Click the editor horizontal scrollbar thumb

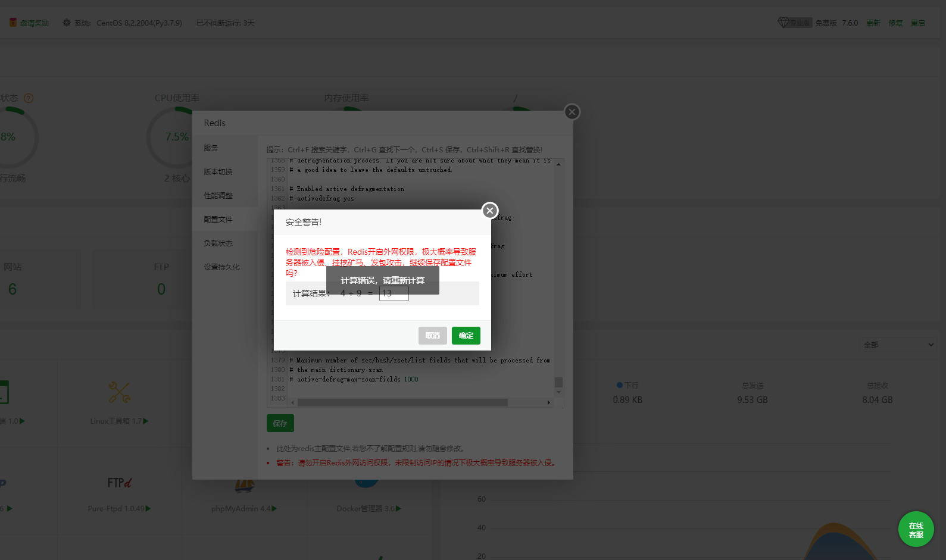point(402,403)
